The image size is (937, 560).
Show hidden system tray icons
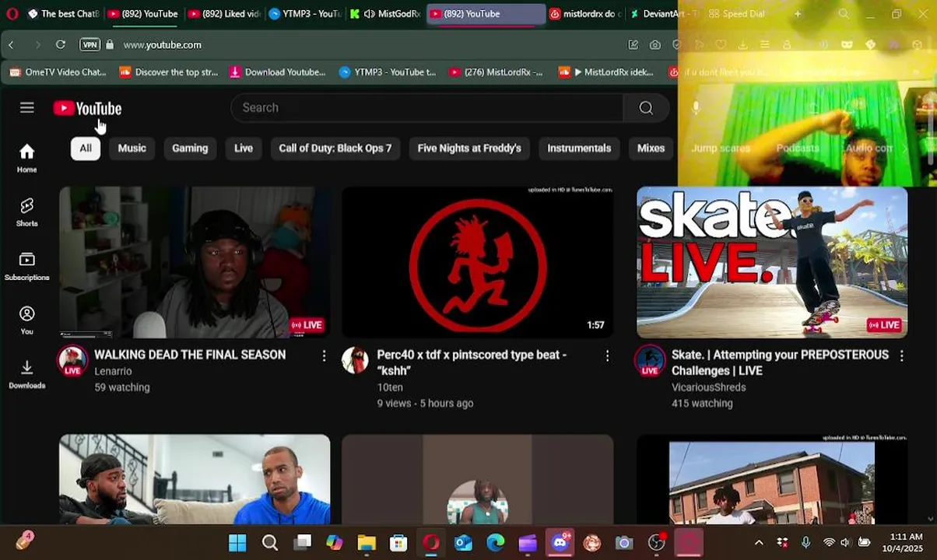point(759,542)
